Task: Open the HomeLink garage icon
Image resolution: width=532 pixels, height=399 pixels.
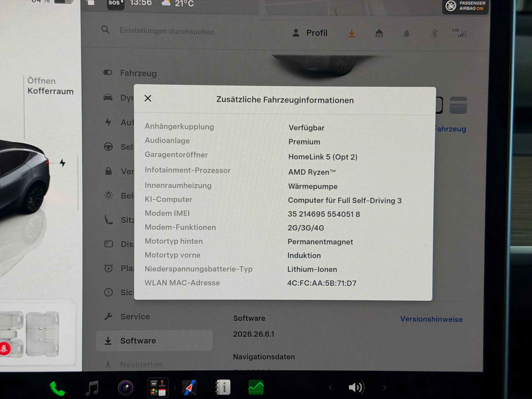Action: [379, 34]
